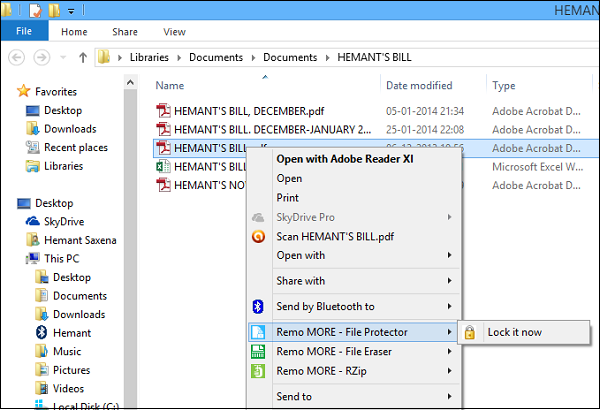Open Videos folder in navigation pane
600x410 pixels.
point(68,389)
